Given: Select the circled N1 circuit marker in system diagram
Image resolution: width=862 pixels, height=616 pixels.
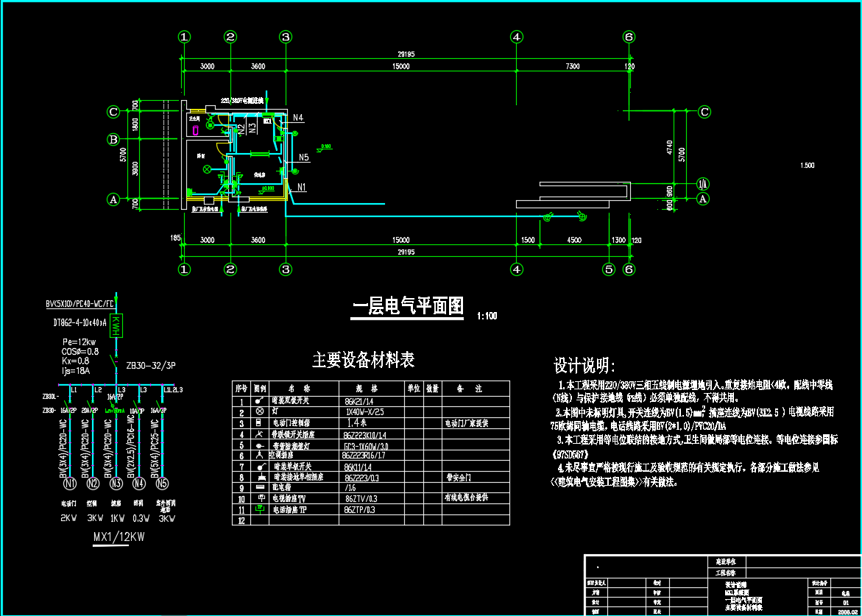Looking at the screenshot, I should pos(70,484).
